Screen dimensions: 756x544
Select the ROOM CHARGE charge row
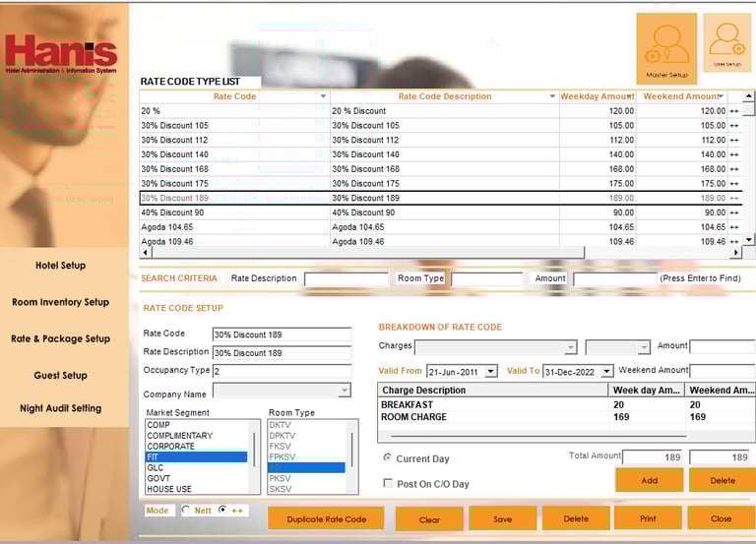pos(567,417)
